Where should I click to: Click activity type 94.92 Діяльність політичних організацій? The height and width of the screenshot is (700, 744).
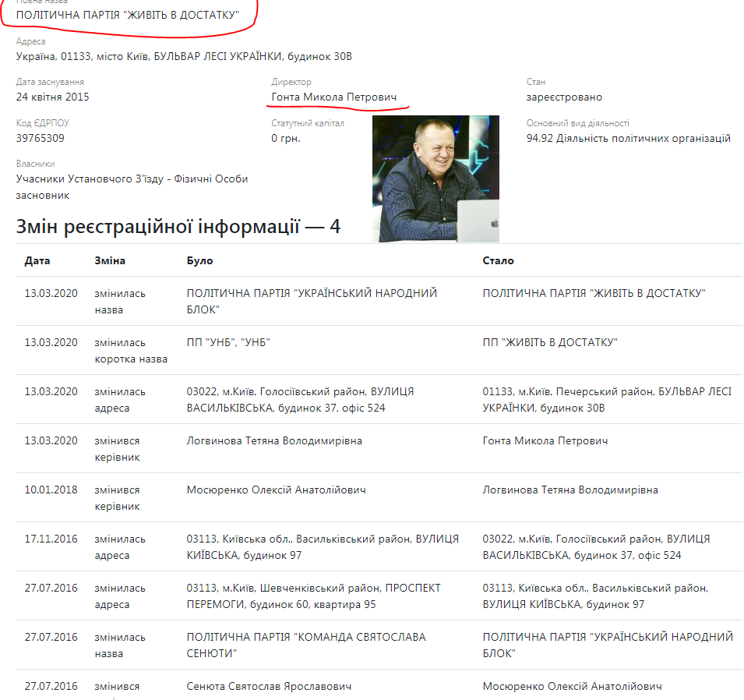coord(628,138)
